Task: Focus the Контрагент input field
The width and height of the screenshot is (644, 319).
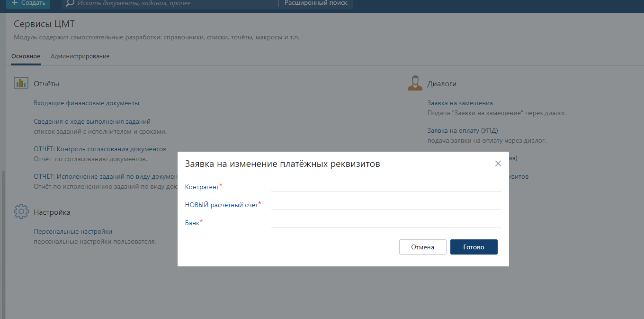Action: tap(385, 187)
